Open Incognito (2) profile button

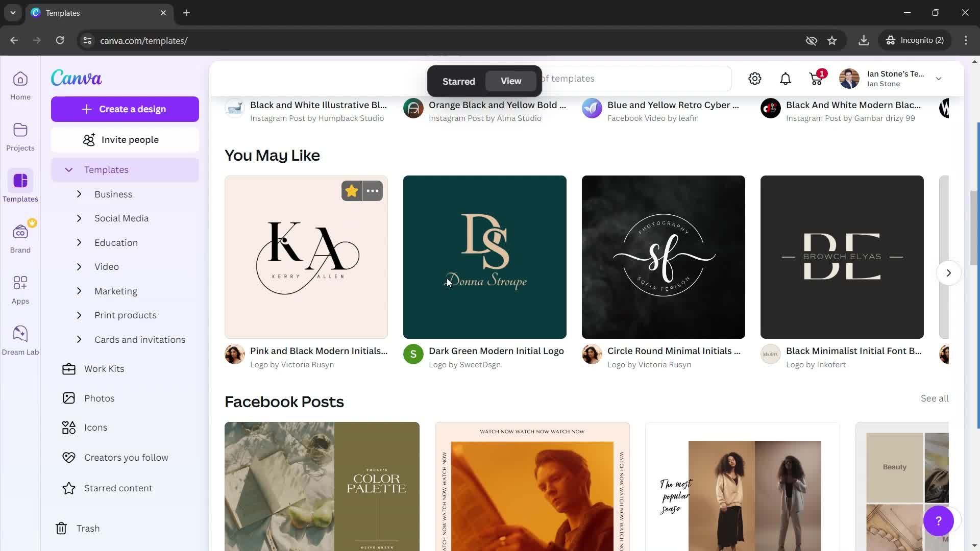[x=915, y=40]
